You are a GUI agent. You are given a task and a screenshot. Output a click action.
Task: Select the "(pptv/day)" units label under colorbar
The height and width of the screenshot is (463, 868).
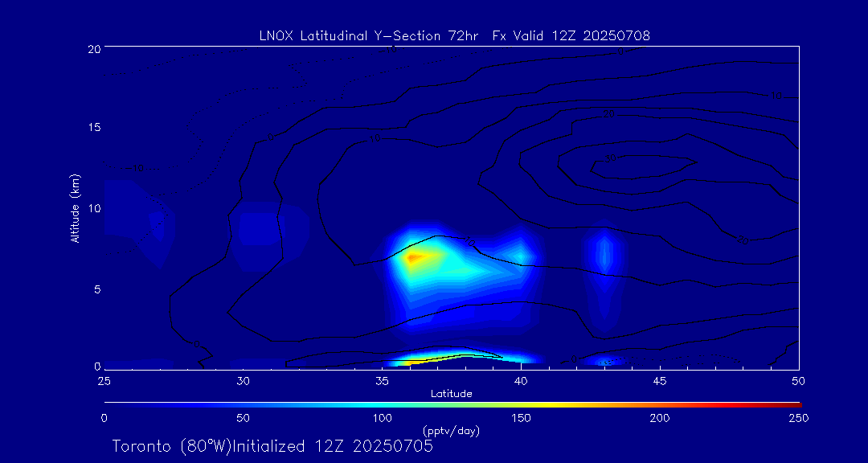[x=451, y=430]
